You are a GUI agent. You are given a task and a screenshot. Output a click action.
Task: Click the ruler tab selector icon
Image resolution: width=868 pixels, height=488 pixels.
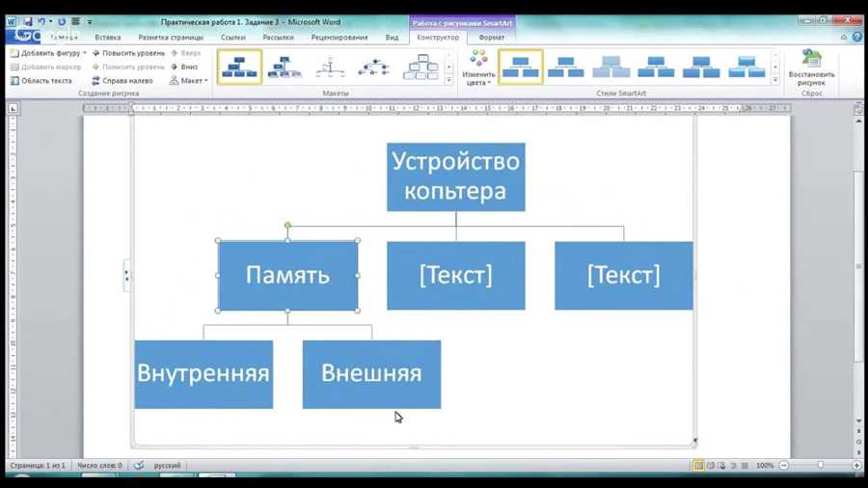[x=14, y=109]
